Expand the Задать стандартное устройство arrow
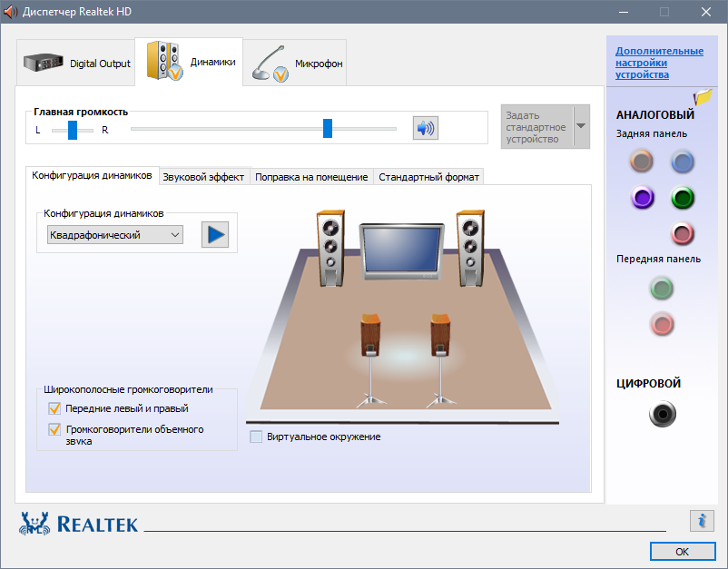The height and width of the screenshot is (569, 728). (581, 126)
